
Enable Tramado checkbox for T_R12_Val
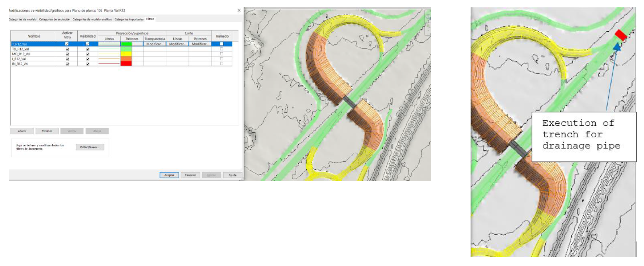(221, 44)
